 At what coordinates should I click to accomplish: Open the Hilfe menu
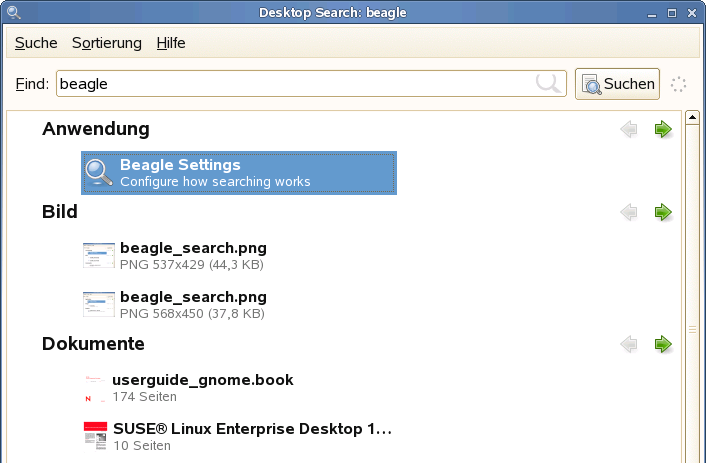click(171, 43)
